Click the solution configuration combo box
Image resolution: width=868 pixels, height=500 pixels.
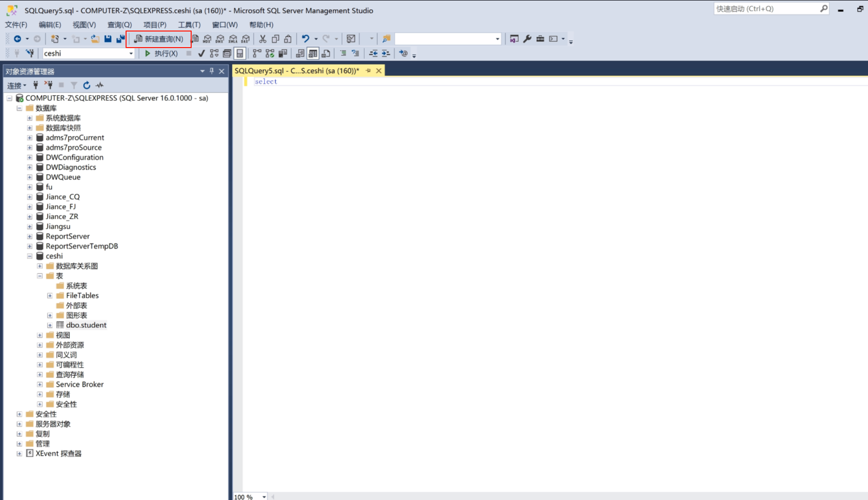[447, 39]
